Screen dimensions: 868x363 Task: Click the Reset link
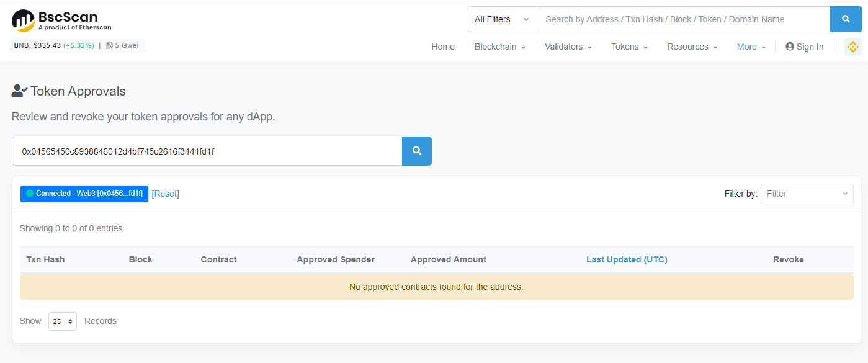165,194
